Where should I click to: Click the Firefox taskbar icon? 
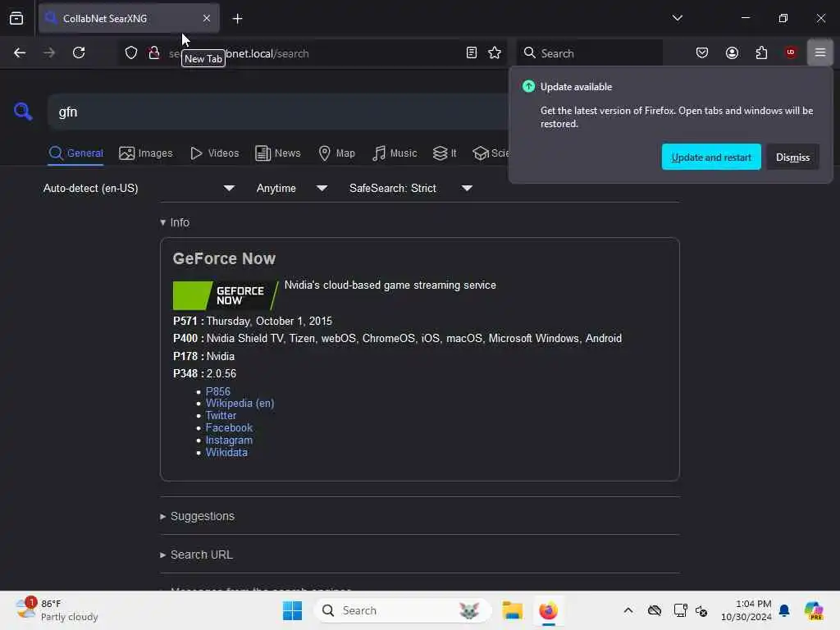coord(548,610)
